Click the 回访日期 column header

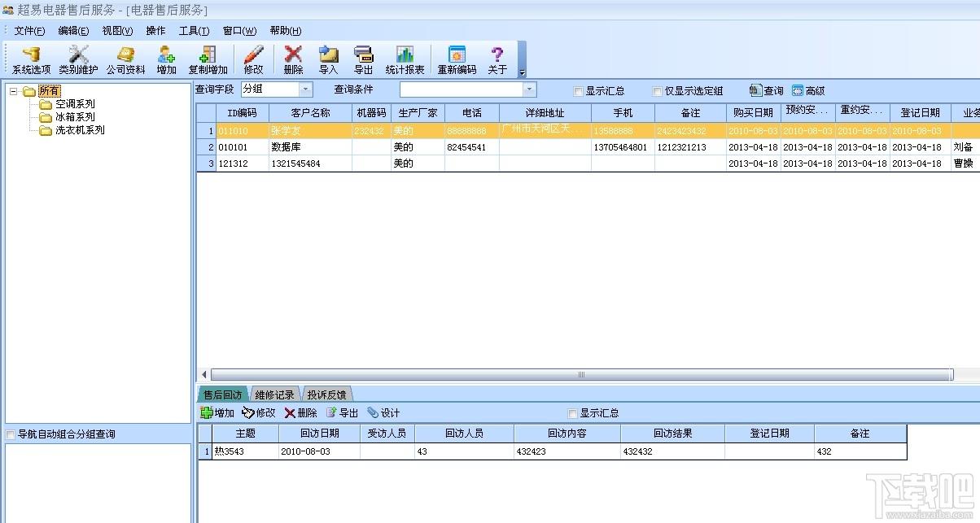(320, 434)
